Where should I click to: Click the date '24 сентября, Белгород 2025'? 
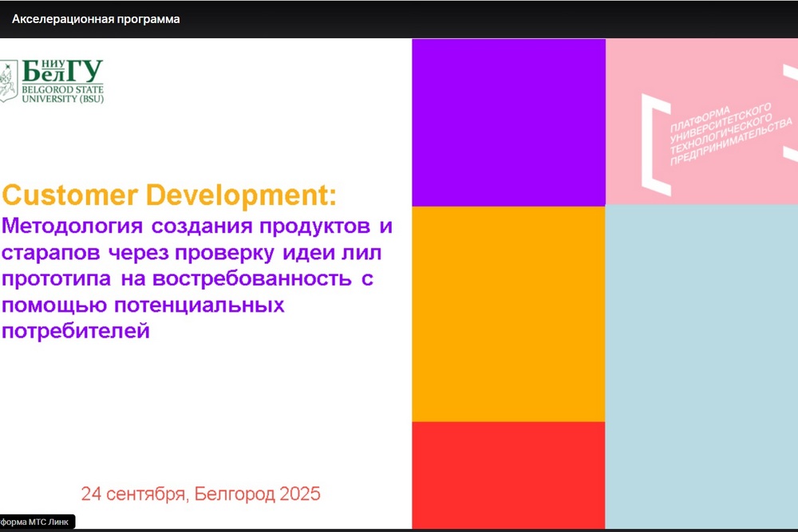coord(200,494)
